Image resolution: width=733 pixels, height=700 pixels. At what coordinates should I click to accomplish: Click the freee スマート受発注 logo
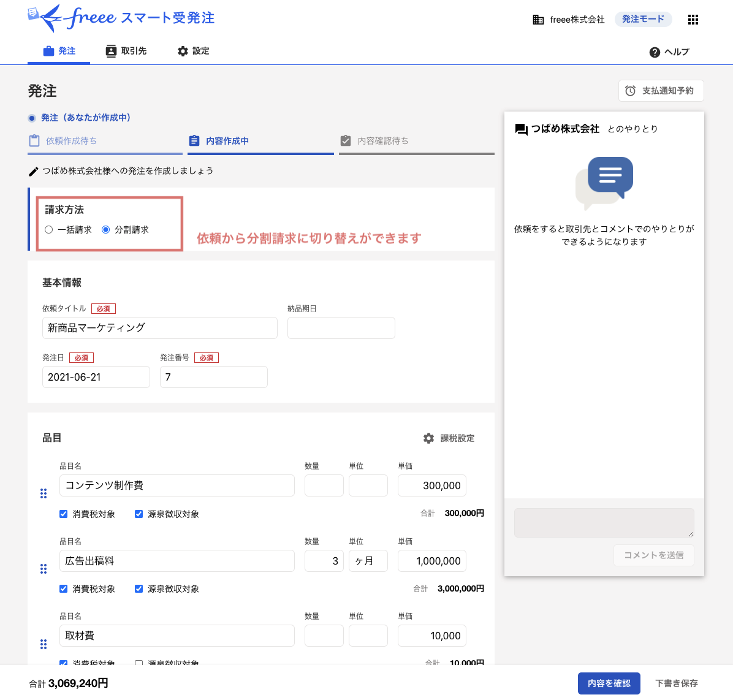[121, 18]
